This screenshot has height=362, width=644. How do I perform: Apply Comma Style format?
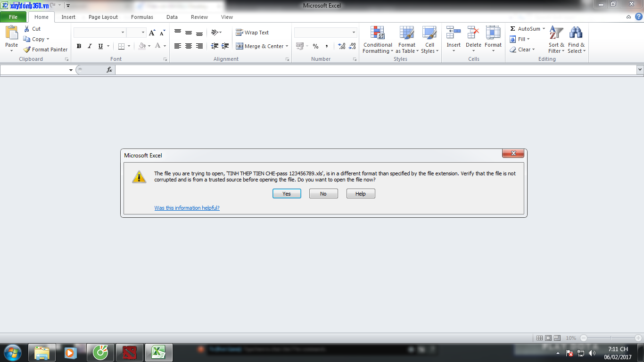pos(327,46)
